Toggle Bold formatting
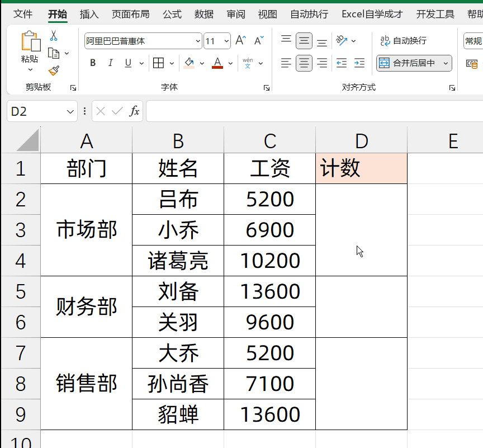Screen dimensions: 483x448 (x=93, y=63)
